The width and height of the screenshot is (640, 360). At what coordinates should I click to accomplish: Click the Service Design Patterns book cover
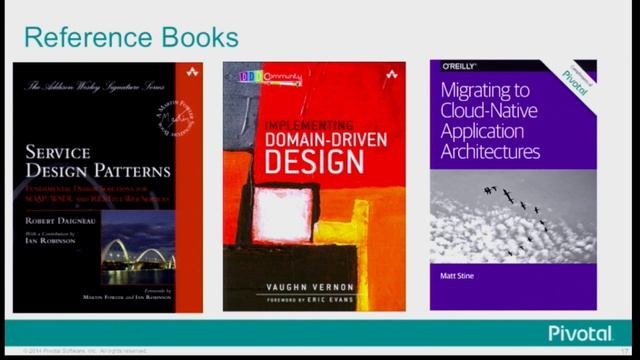tap(108, 187)
